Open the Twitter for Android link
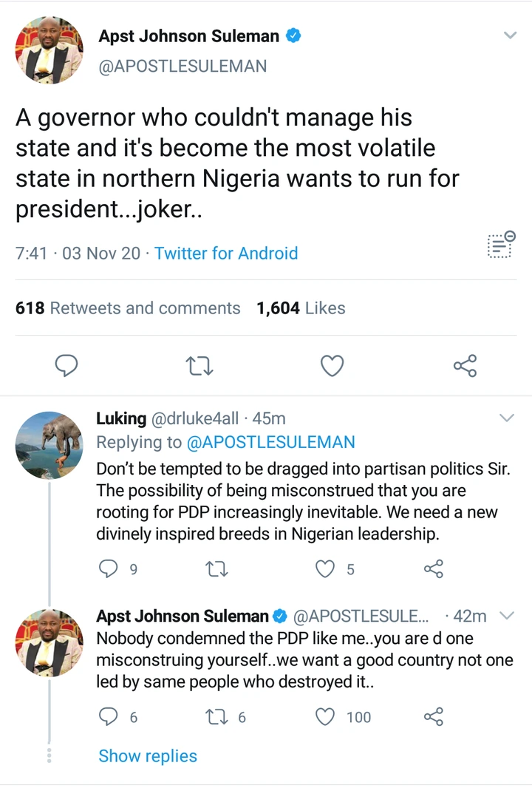532x788 pixels. pyautogui.click(x=226, y=253)
